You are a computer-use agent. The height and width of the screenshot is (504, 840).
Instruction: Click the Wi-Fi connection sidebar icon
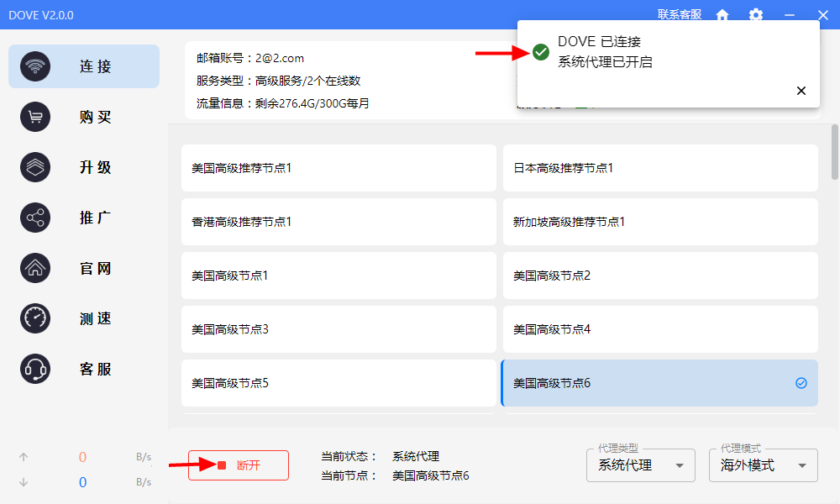pos(35,66)
